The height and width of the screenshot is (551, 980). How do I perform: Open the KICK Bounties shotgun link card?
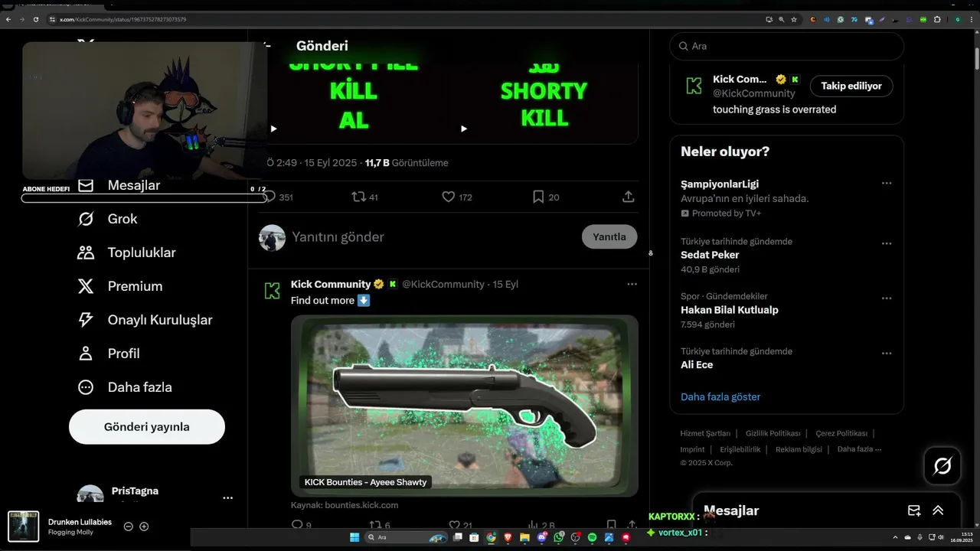465,406
